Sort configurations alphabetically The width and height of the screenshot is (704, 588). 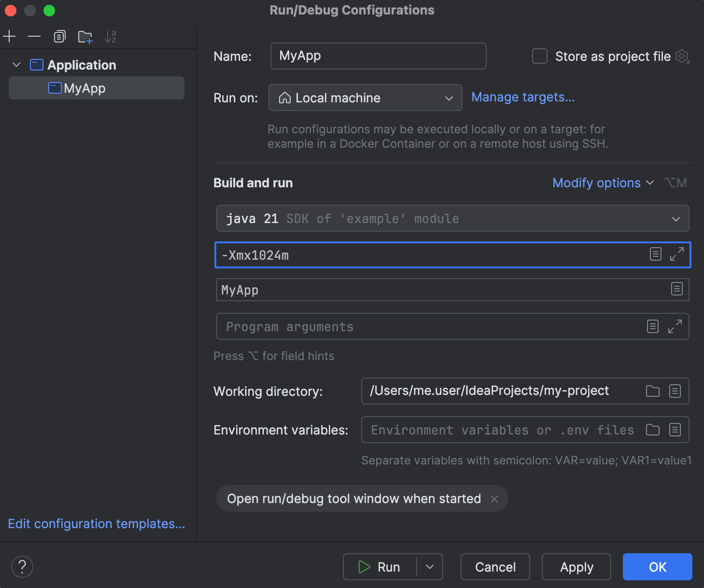[110, 36]
